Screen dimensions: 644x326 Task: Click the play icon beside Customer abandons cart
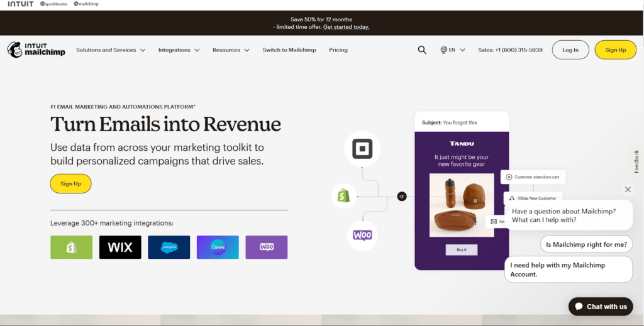pyautogui.click(x=509, y=177)
